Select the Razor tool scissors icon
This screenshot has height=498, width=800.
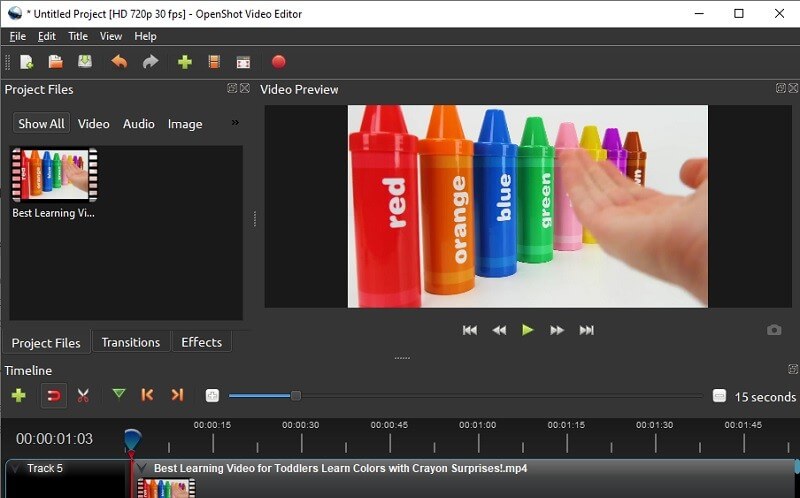[83, 396]
